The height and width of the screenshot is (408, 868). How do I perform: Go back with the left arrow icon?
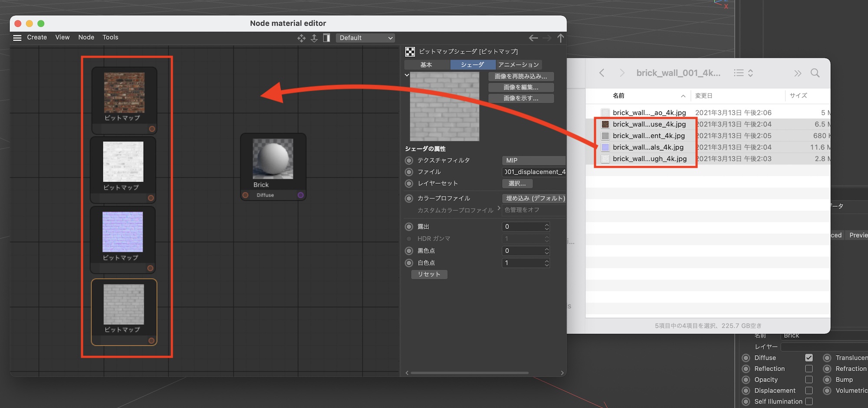coord(533,38)
